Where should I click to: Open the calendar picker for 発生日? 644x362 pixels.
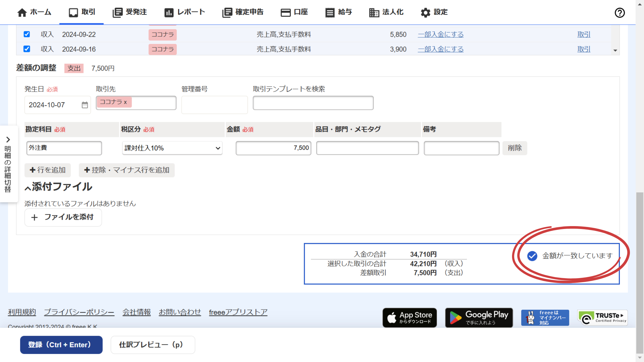(x=84, y=105)
